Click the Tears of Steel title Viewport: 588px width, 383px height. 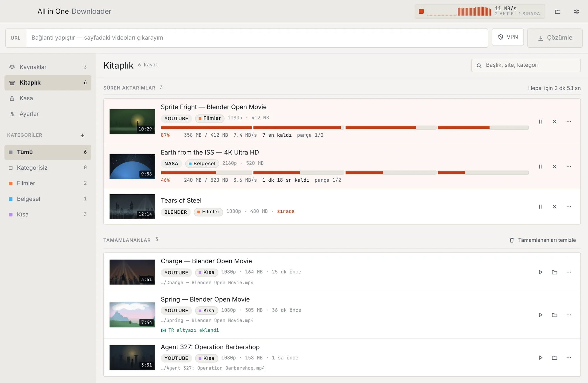coord(181,200)
